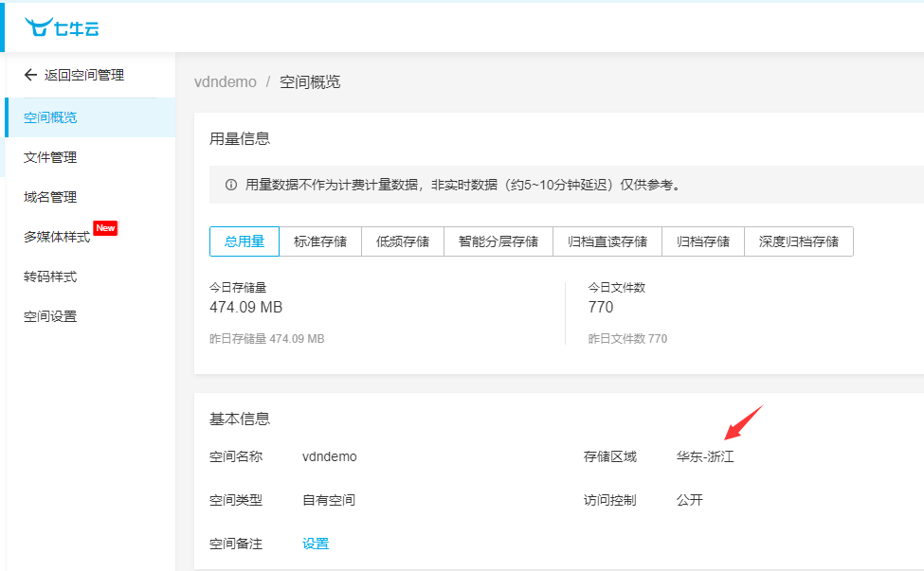Switch to the 归档直读存储 tab
The height and width of the screenshot is (571, 924).
[607, 241]
